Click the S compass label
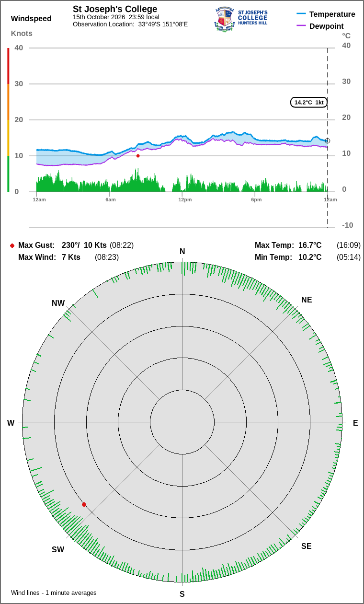 [x=182, y=594]
